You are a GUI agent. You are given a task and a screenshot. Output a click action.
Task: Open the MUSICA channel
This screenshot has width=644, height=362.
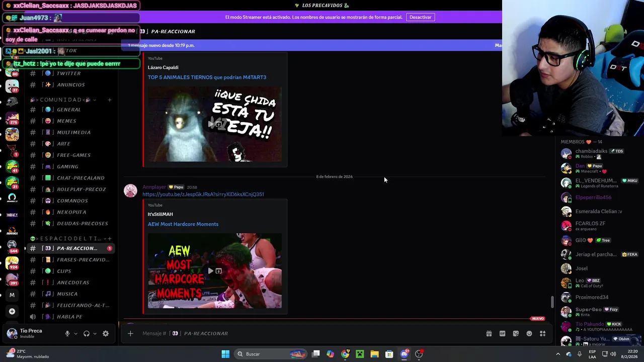point(69,294)
